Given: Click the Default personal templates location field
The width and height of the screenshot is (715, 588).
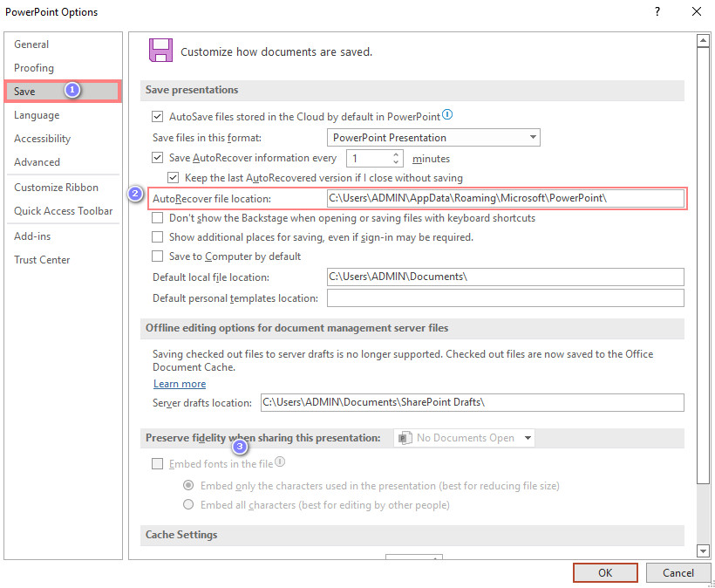Looking at the screenshot, I should (x=505, y=297).
